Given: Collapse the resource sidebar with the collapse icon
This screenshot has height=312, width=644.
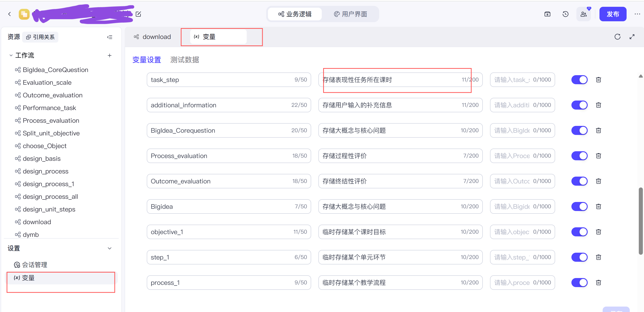Looking at the screenshot, I should coord(109,37).
